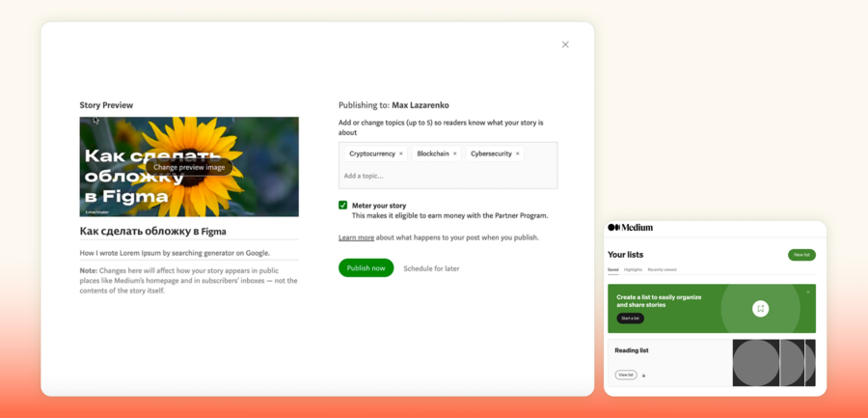Image resolution: width=868 pixels, height=418 pixels.
Task: Click the Reading list thumbnail placeholders
Action: click(773, 363)
